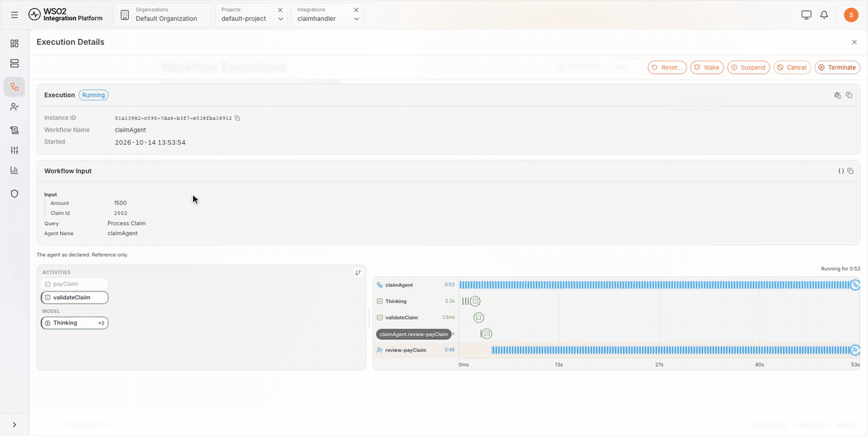Select the Started timestamp 2026-10-14 13:53:54

150,142
